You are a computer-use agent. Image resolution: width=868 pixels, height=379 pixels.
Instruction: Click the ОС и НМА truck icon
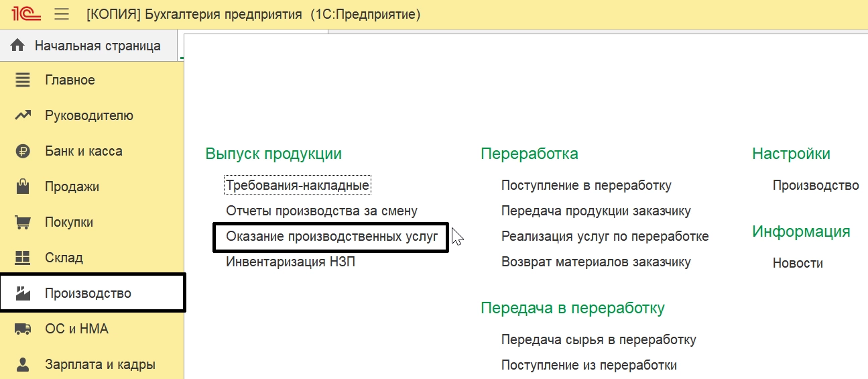tap(23, 329)
